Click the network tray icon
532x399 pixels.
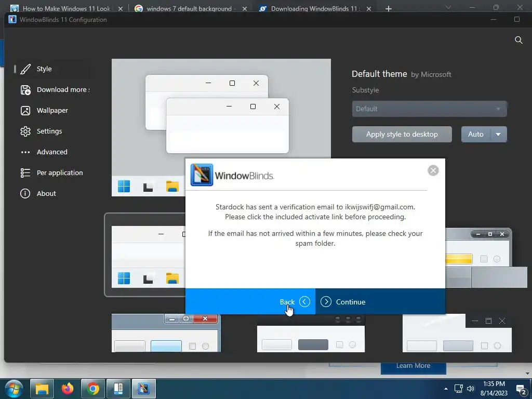coord(458,389)
